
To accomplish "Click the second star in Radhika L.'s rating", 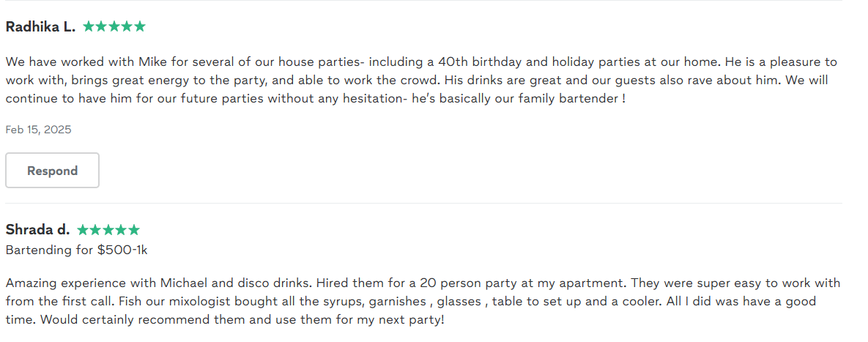I will (x=102, y=26).
